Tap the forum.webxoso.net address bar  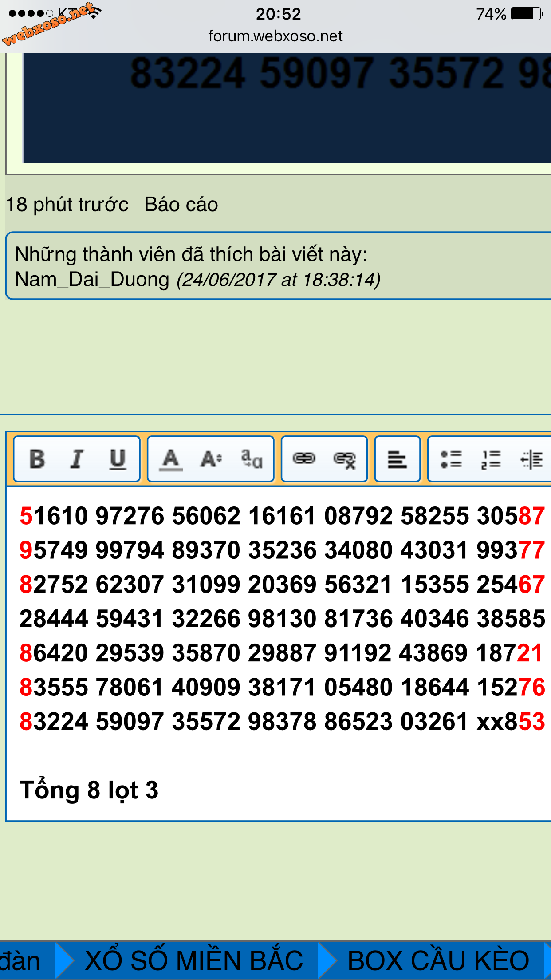coord(275,36)
